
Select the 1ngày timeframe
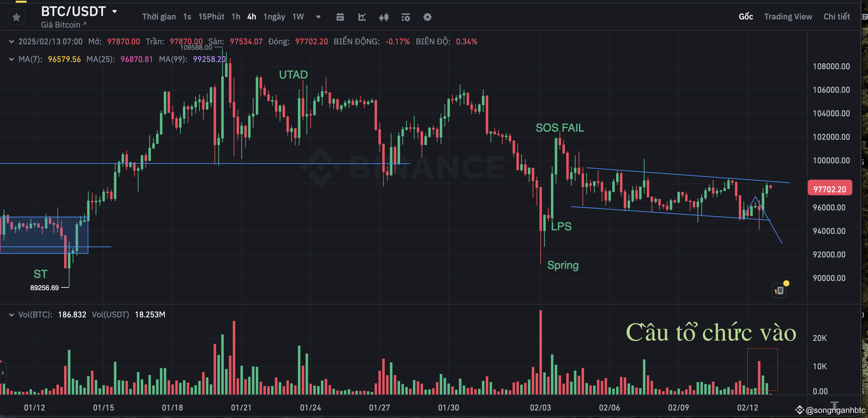click(274, 16)
